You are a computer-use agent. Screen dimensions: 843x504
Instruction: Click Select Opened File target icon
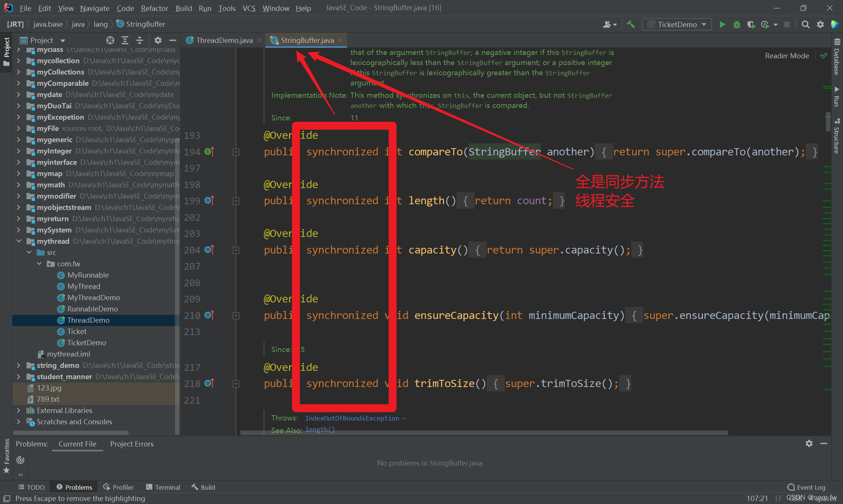[110, 40]
